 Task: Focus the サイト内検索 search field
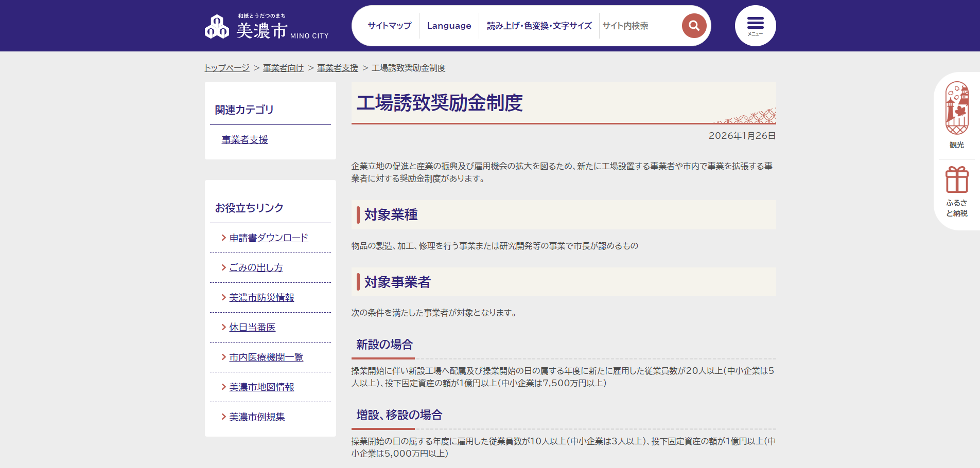coord(640,26)
